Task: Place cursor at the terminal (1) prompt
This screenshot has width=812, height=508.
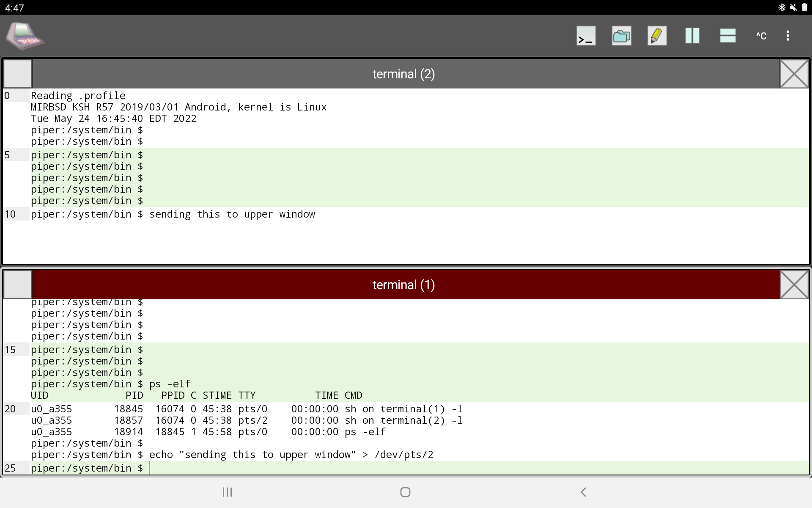Action: point(151,468)
